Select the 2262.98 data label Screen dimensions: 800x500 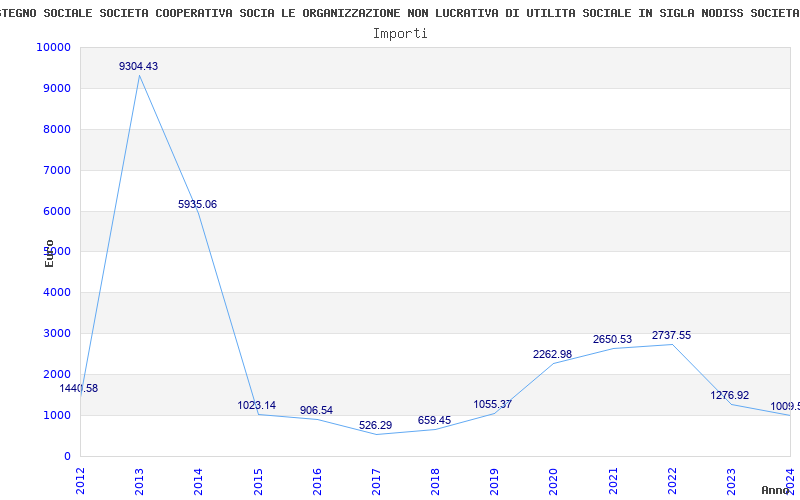pos(553,355)
